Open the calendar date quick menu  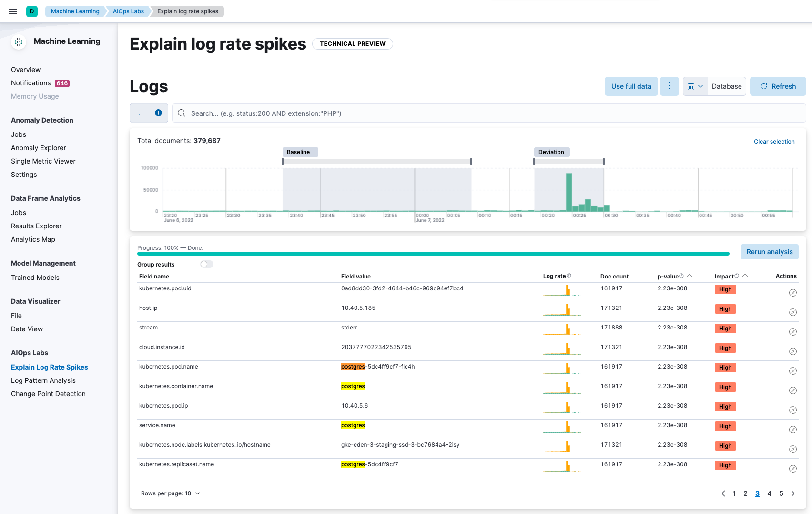695,86
